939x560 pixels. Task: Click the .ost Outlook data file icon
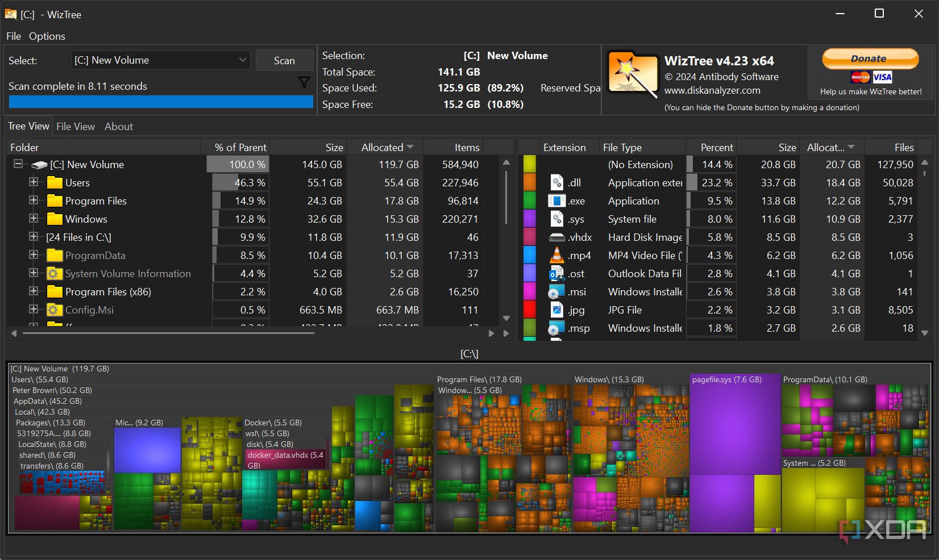point(557,273)
